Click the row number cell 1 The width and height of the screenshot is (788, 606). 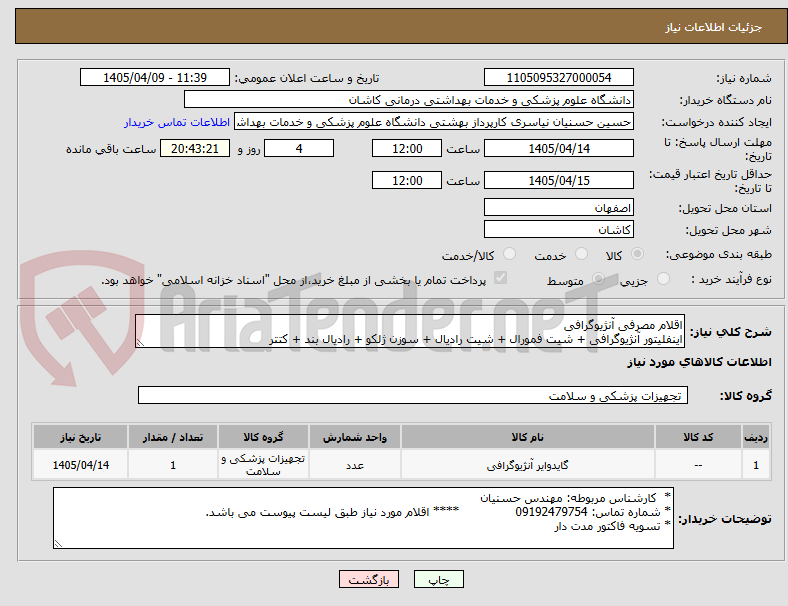(755, 465)
